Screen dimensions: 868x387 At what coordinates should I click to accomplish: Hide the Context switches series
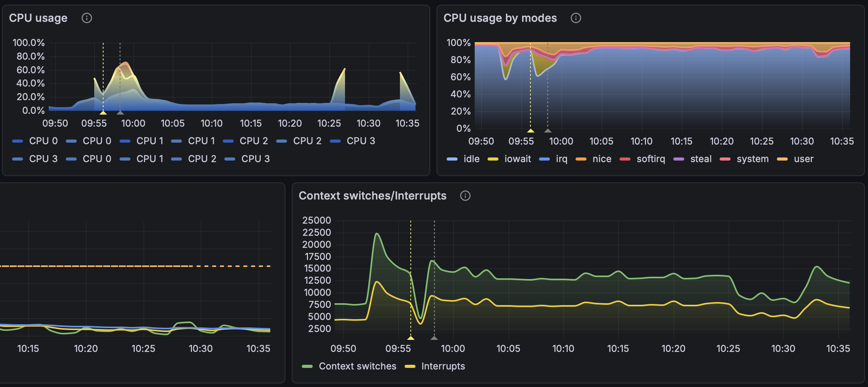tap(357, 366)
